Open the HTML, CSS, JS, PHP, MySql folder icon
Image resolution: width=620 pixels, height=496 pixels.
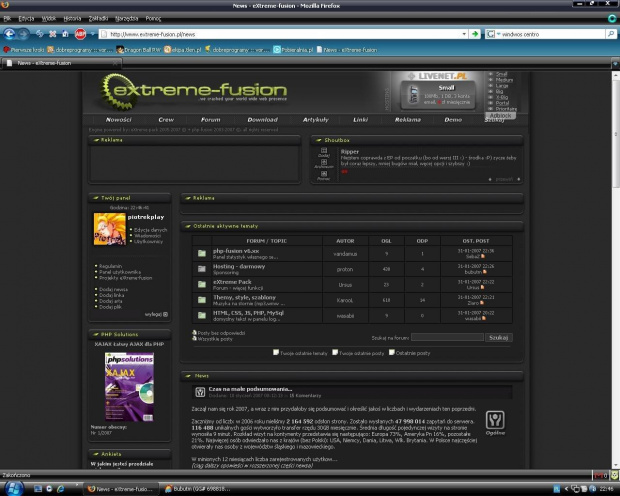point(202,315)
